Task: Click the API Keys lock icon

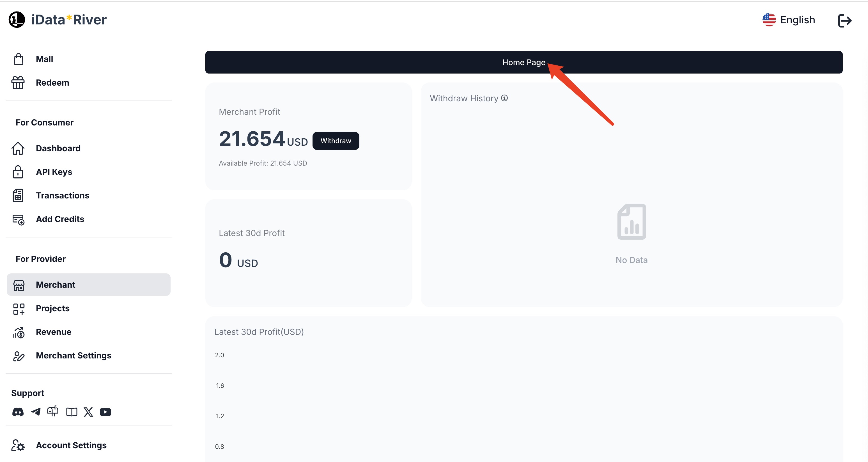Action: (x=18, y=172)
